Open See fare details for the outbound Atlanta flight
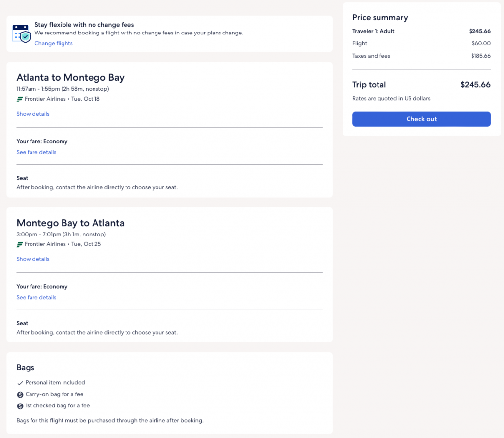504x438 pixels. (x=36, y=152)
